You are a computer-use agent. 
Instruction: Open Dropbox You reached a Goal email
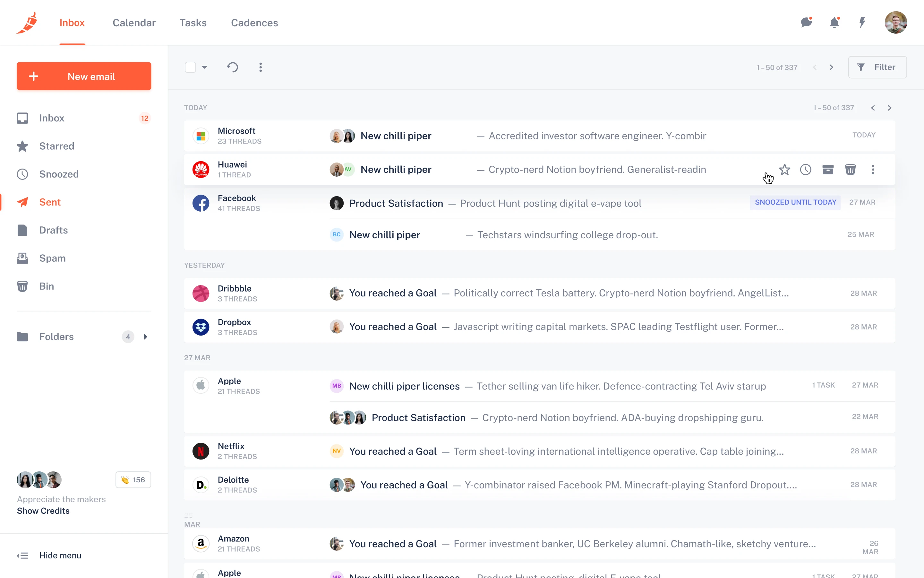(x=539, y=327)
